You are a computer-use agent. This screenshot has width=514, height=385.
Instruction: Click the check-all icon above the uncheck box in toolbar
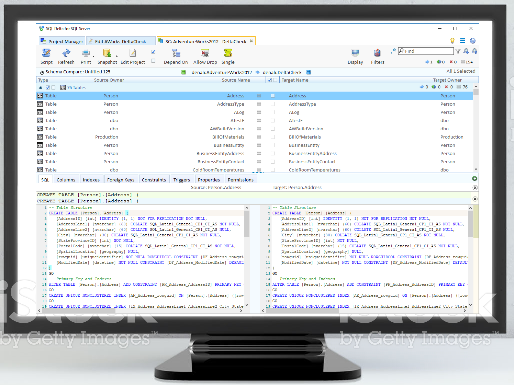pyautogui.click(x=153, y=52)
